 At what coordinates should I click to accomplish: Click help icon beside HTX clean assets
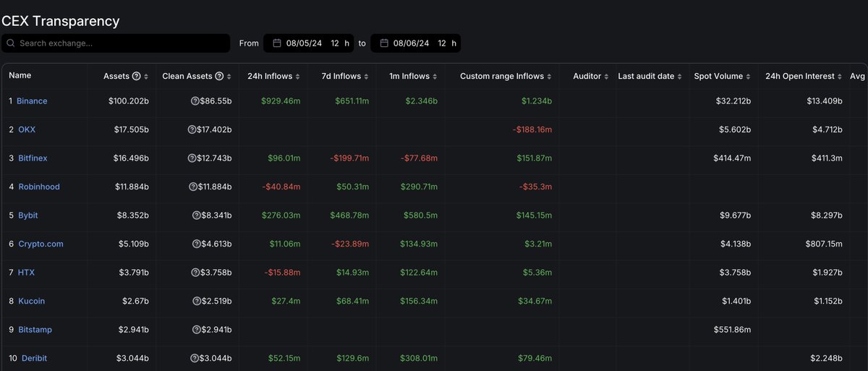[x=195, y=273]
